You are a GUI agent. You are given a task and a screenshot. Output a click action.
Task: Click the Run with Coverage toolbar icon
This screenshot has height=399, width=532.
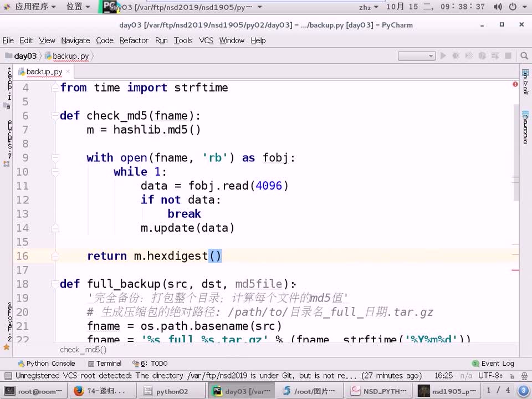(x=469, y=55)
